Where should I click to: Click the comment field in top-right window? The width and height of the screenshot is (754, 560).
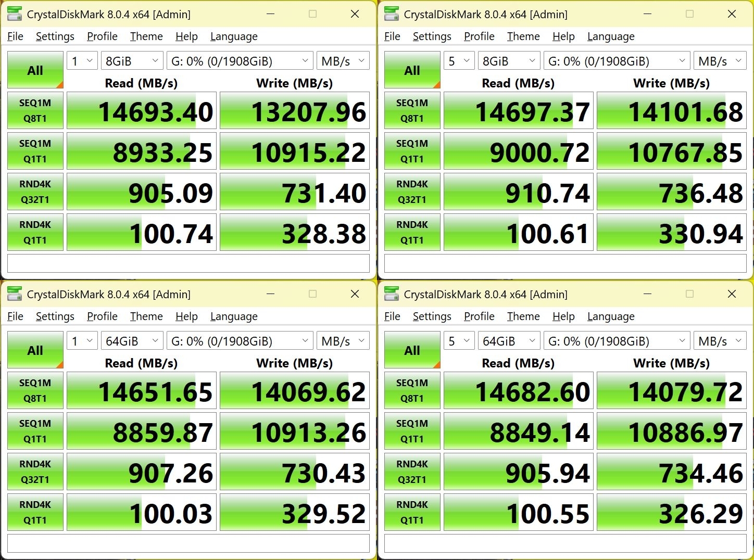tap(565, 263)
